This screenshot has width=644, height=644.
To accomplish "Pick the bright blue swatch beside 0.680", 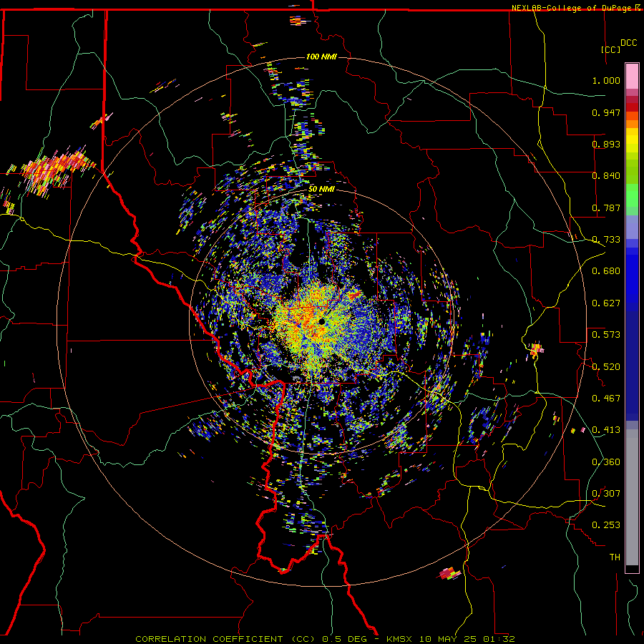I will click(632, 273).
